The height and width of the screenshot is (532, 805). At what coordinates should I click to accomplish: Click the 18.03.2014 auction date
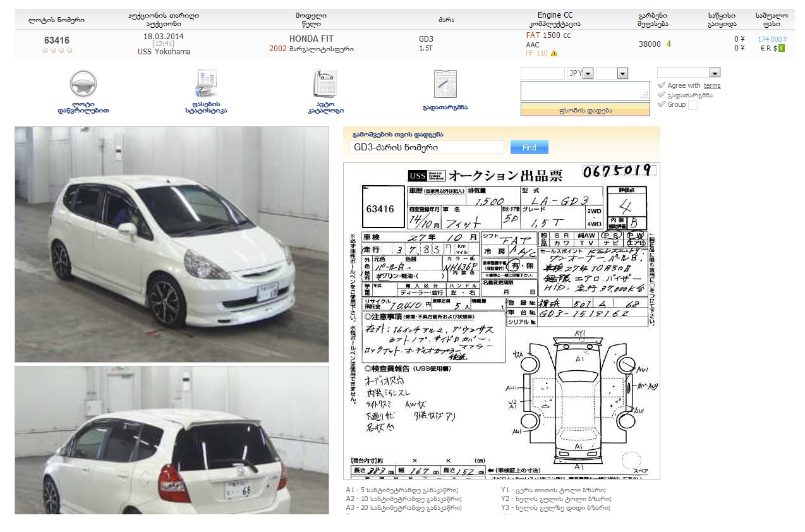tap(164, 36)
